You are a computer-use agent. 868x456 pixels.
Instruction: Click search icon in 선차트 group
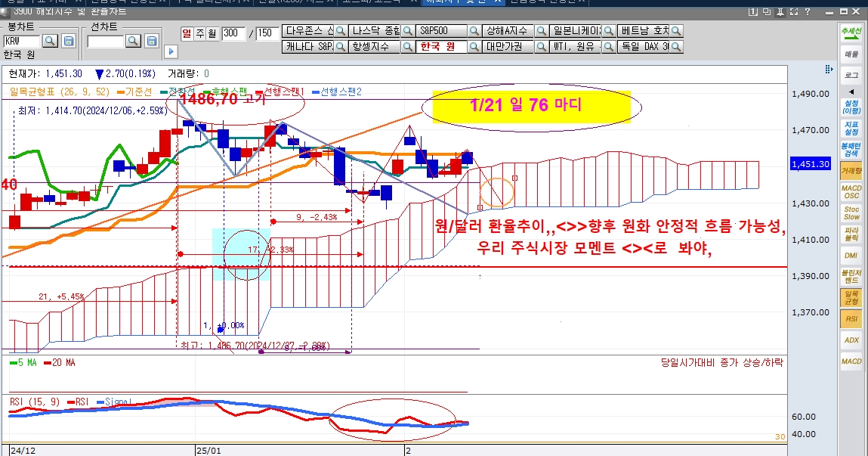pyautogui.click(x=133, y=40)
